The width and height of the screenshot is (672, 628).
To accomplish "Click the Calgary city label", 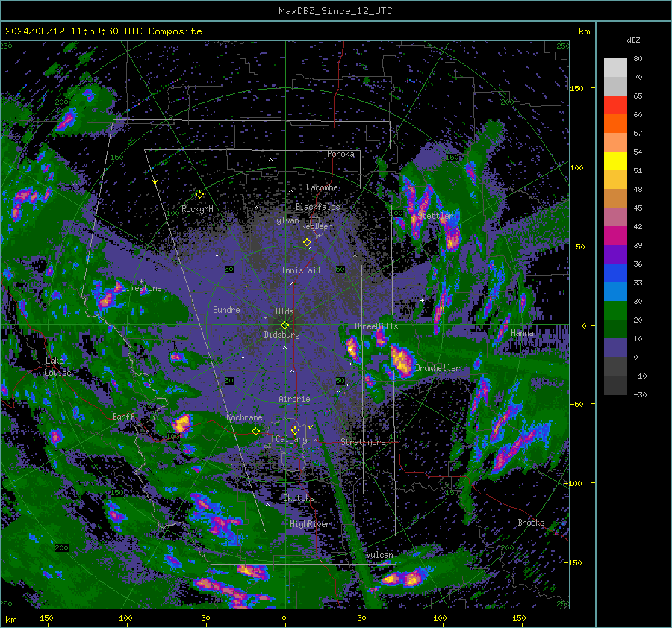I will 291,439.
